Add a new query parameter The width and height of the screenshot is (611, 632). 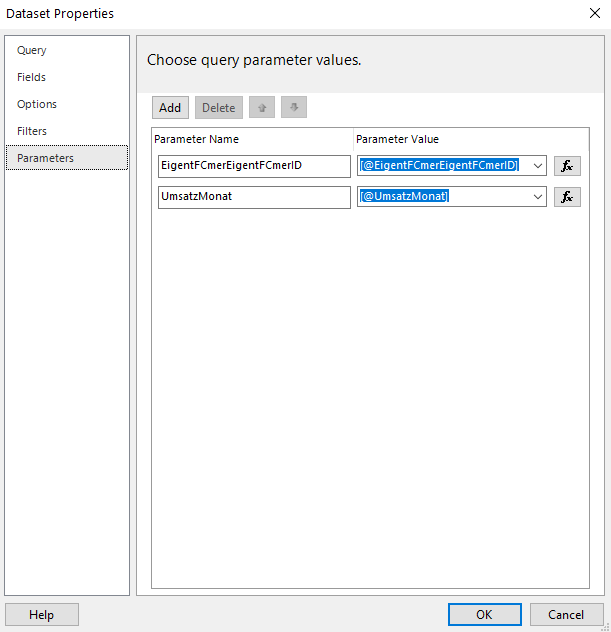(x=170, y=108)
